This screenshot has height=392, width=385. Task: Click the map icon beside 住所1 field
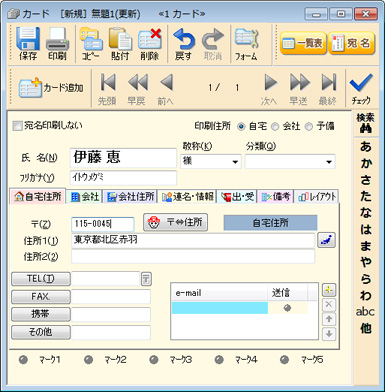point(326,240)
